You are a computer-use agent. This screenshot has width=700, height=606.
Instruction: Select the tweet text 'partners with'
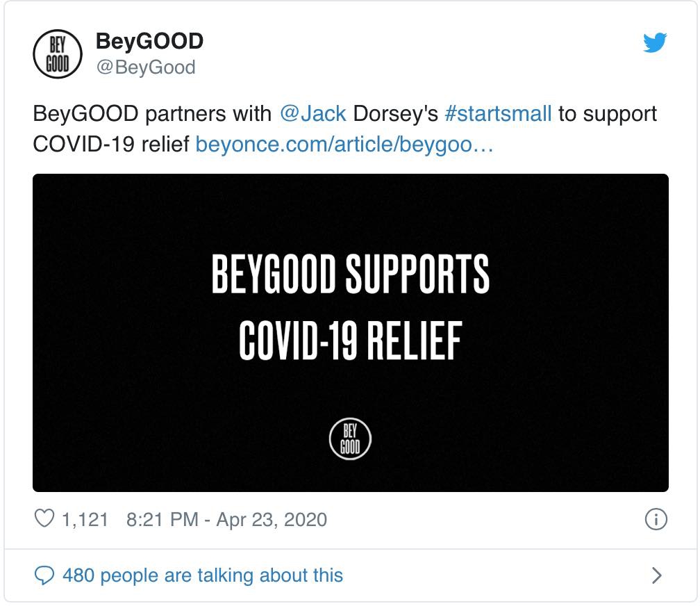pos(208,114)
